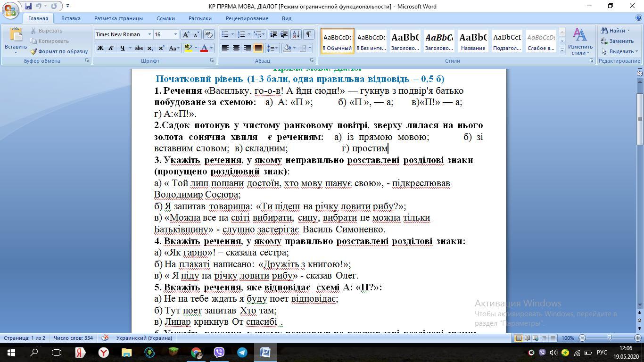Toggle show paragraph marks button
The width and height of the screenshot is (644, 362).
308,34
